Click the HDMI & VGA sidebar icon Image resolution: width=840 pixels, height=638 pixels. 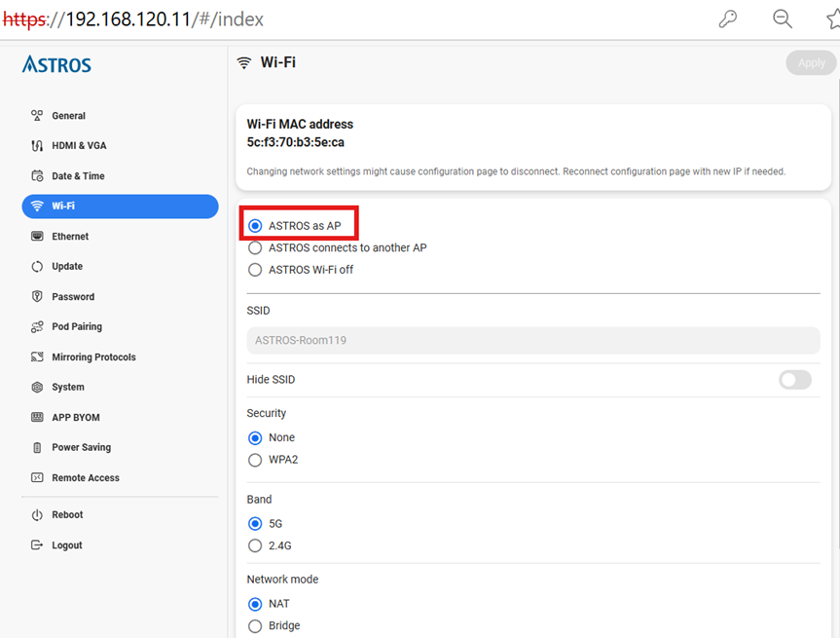[x=37, y=146]
